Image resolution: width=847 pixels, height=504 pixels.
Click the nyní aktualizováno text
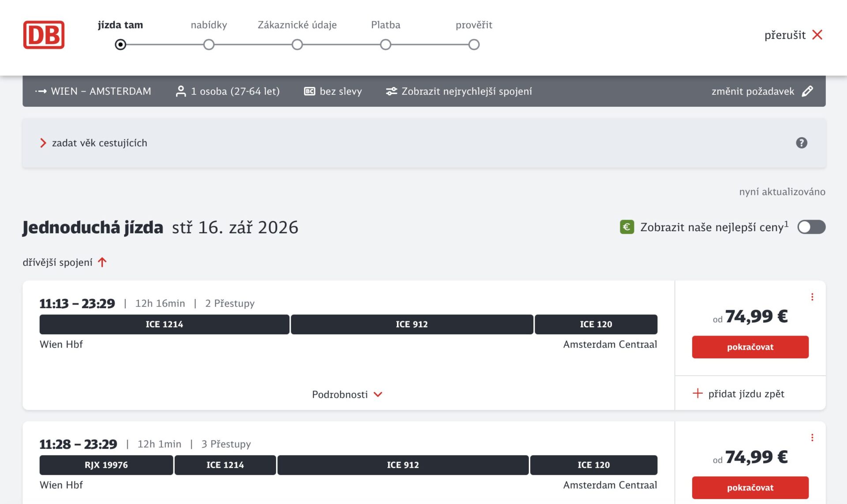point(782,192)
